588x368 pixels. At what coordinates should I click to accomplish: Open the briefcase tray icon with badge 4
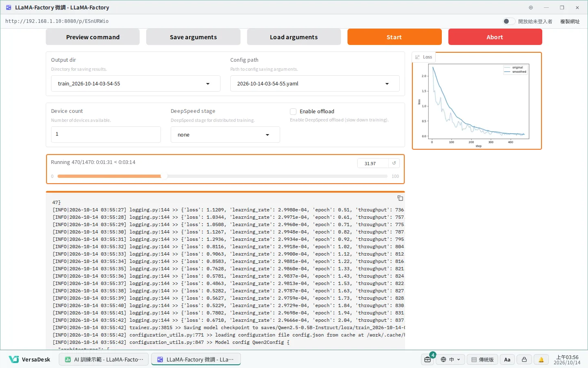428,359
